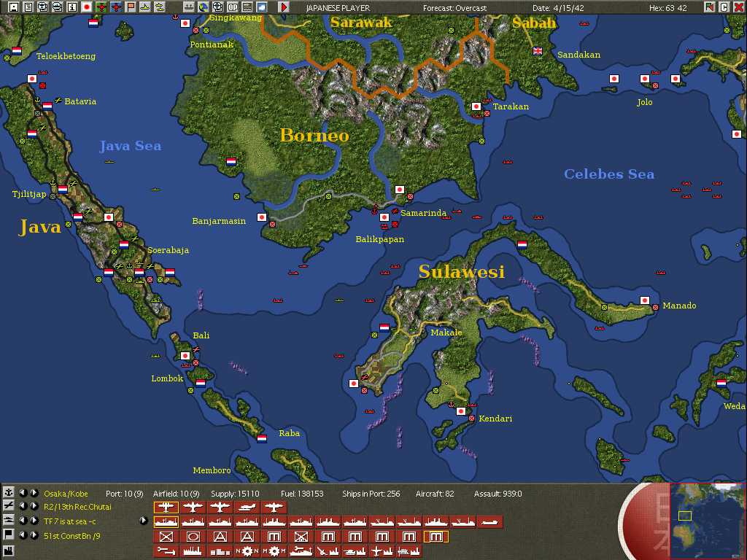Click the globe icon in top toolbar
The height and width of the screenshot is (560, 747).
point(204,7)
